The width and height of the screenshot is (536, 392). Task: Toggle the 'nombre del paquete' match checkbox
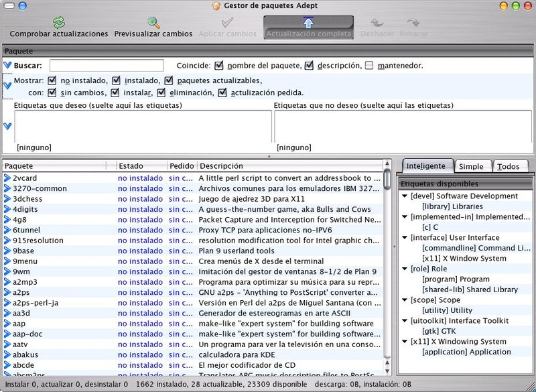click(x=219, y=65)
